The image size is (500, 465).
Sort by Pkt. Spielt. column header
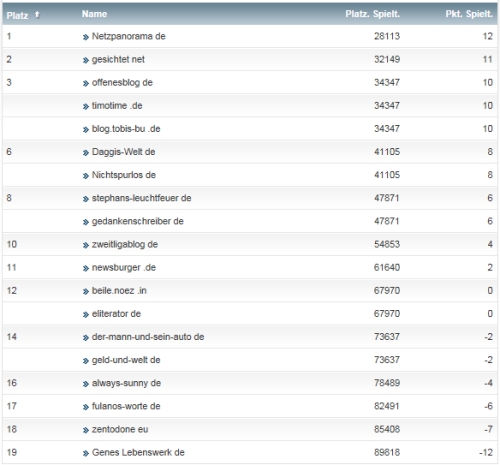[469, 14]
